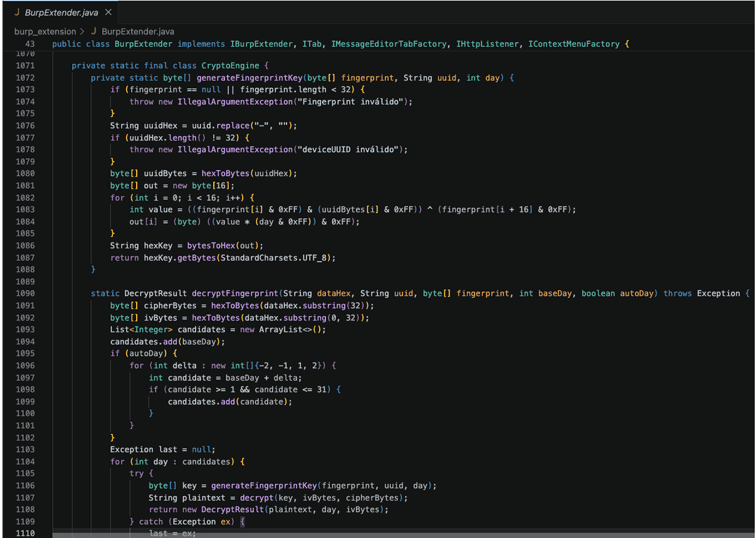Open the BurpExtender.java breadcrumb item

click(138, 31)
